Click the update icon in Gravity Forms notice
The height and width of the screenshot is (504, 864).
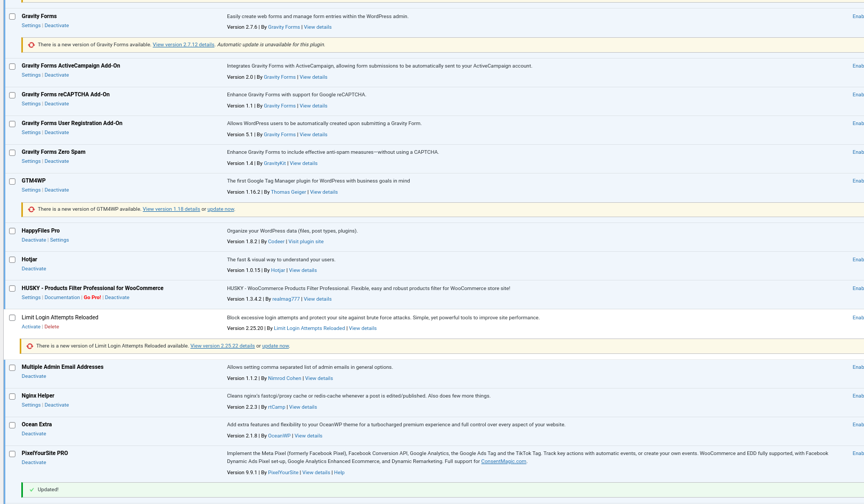click(x=31, y=45)
